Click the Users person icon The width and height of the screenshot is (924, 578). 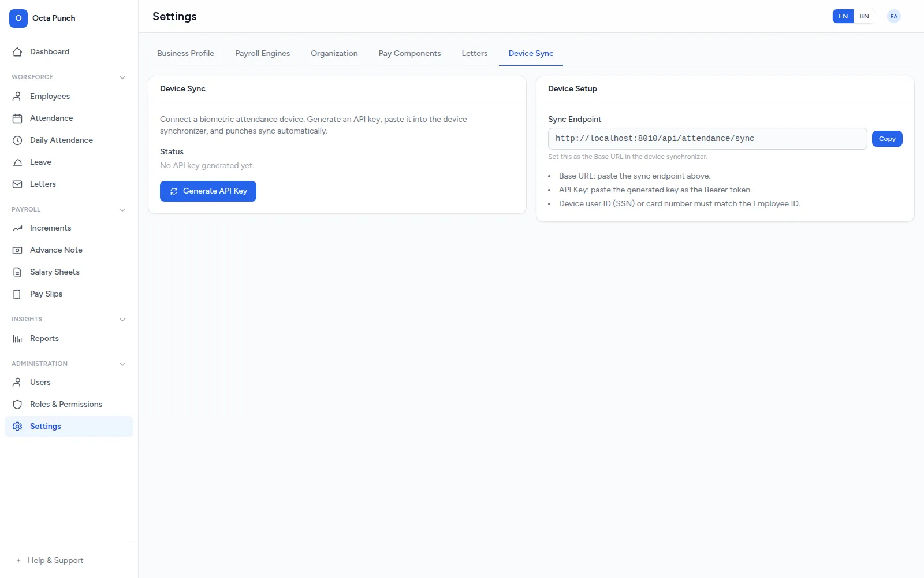tap(17, 383)
